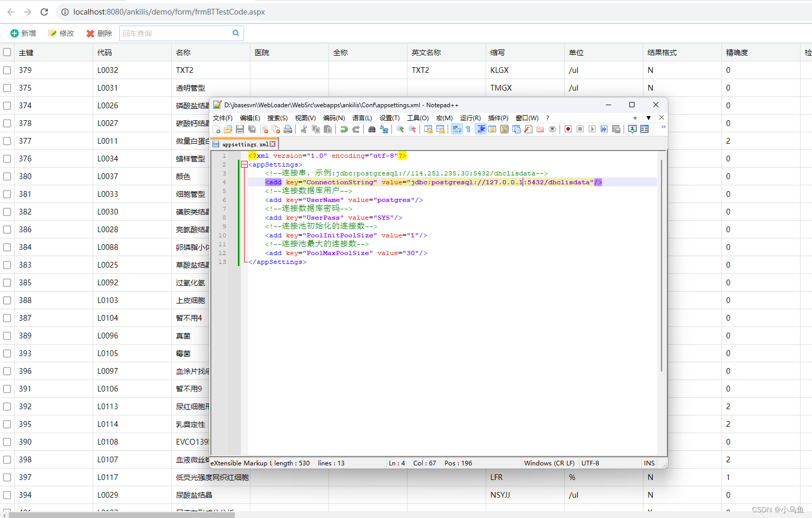Click the 代码 column header
This screenshot has height=518, width=812.
[x=132, y=52]
